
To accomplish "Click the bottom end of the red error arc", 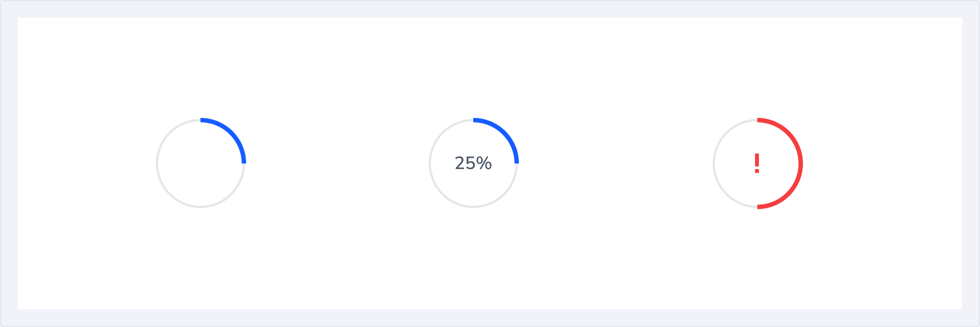I will [x=759, y=207].
